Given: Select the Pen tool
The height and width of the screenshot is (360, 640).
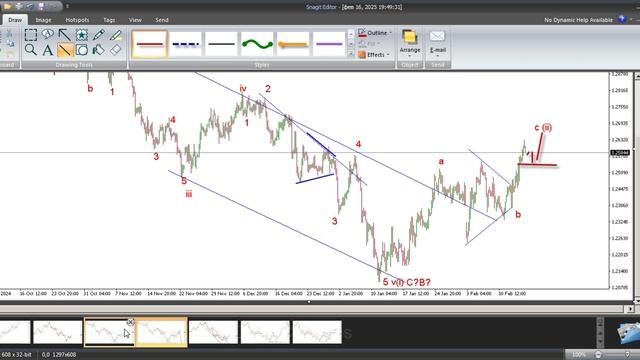Looking at the screenshot, I should click(x=99, y=35).
